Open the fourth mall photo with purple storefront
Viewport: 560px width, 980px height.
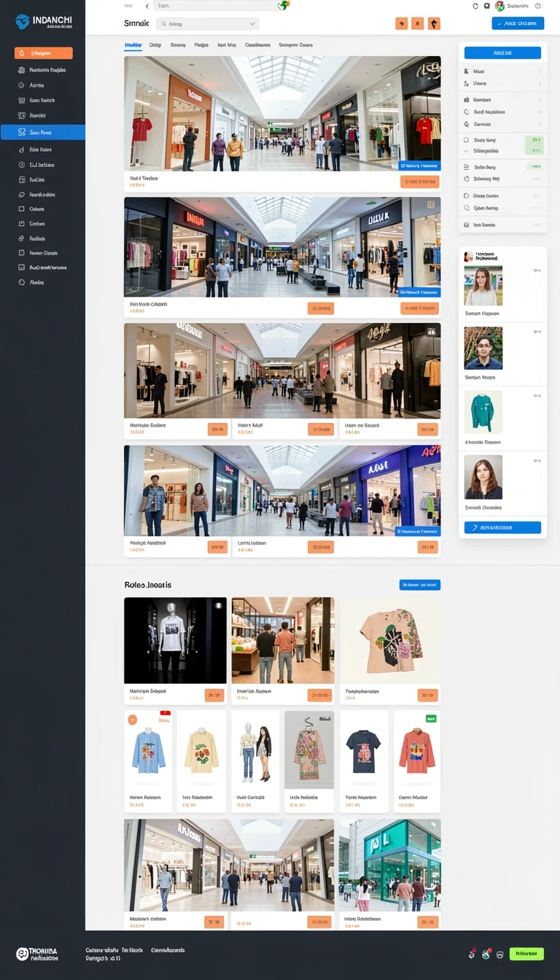tap(282, 491)
